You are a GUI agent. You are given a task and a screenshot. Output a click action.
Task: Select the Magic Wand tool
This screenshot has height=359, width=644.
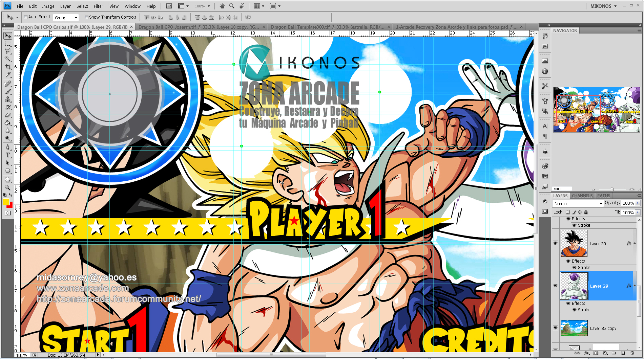(x=8, y=59)
